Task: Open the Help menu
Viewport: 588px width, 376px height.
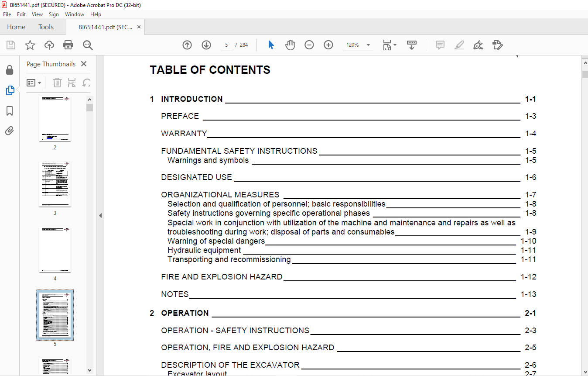Action: tap(96, 14)
